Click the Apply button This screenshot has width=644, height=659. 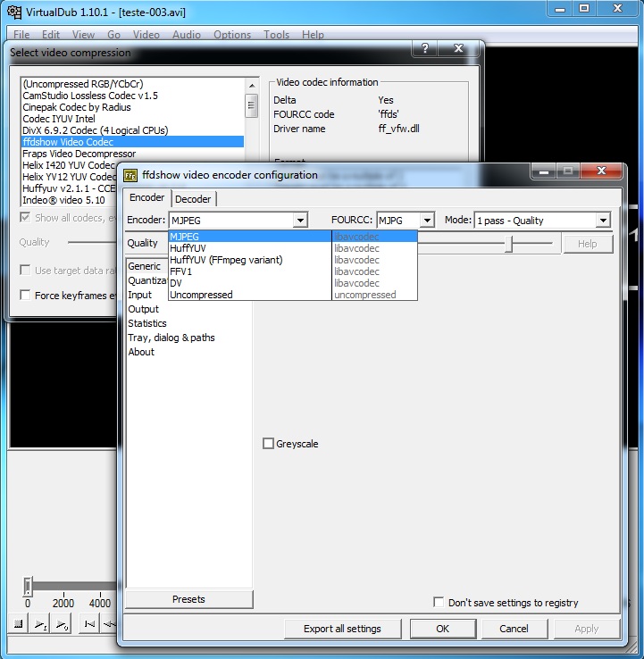coord(587,629)
